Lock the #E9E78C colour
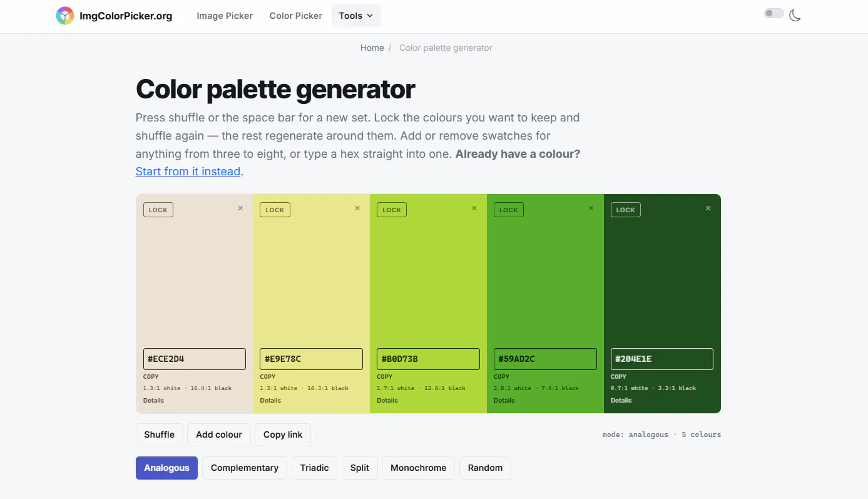Viewport: 868px width, 499px height. [275, 210]
